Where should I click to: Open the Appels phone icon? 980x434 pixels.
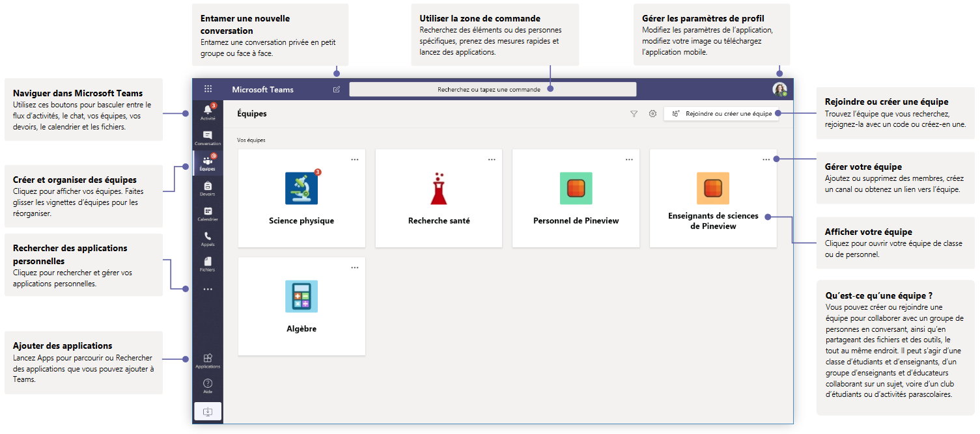pyautogui.click(x=208, y=237)
